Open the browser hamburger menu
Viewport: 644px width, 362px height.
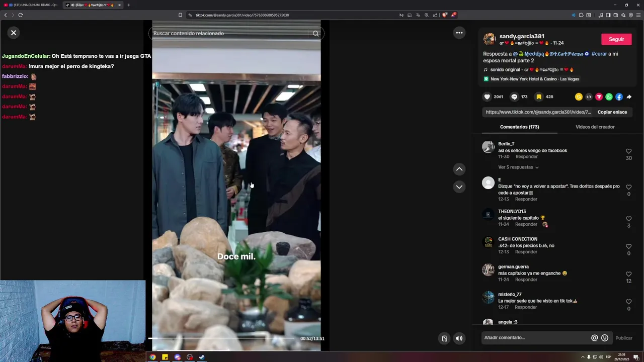pyautogui.click(x=639, y=15)
